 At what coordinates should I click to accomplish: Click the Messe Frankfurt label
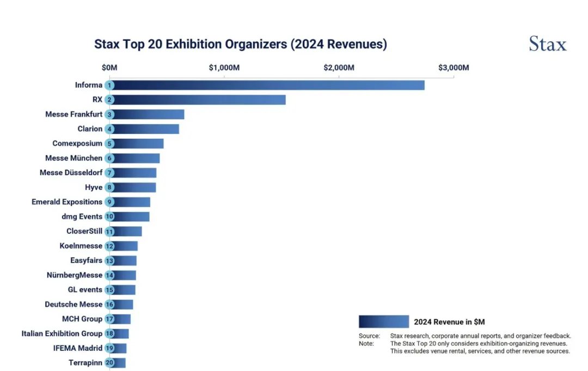74,114
